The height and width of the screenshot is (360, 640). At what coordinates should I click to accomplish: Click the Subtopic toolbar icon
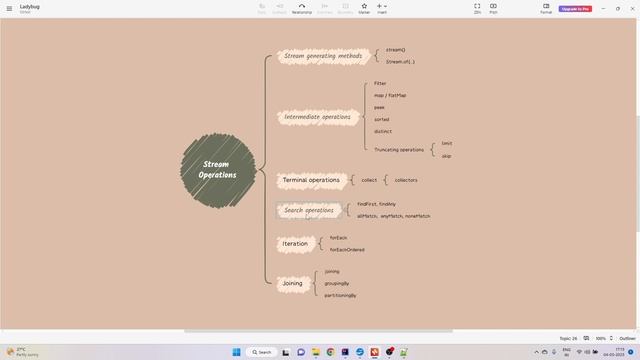click(x=279, y=9)
